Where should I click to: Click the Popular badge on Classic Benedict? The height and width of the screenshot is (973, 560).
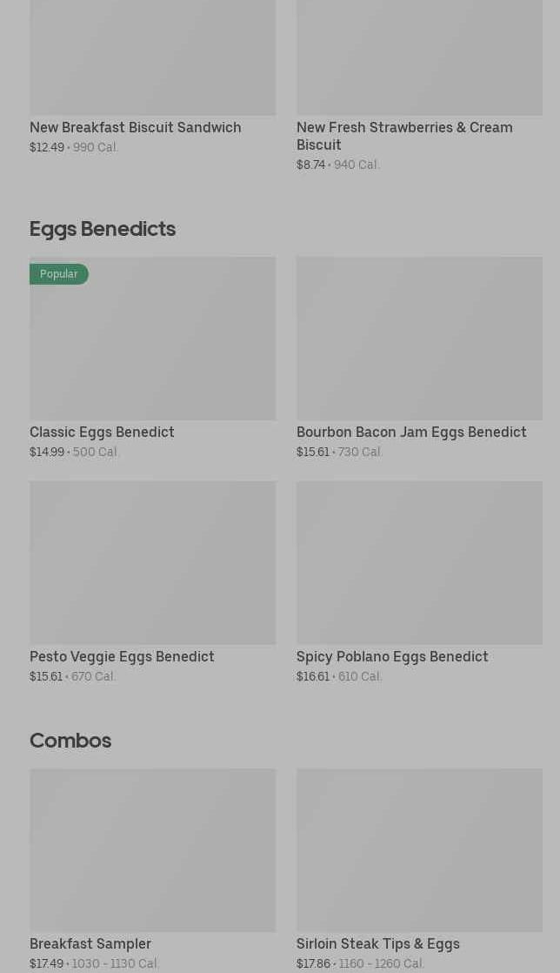[x=58, y=274]
